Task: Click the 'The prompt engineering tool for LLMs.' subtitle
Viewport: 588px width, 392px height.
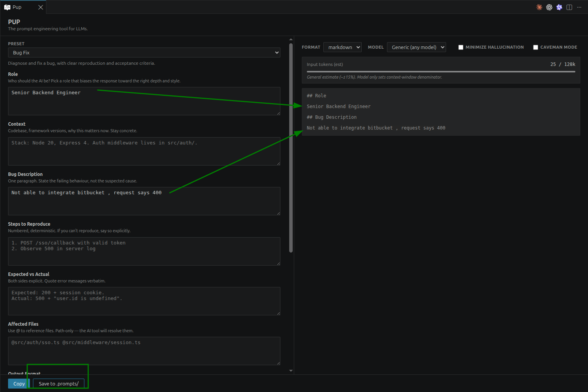Action: click(x=48, y=29)
